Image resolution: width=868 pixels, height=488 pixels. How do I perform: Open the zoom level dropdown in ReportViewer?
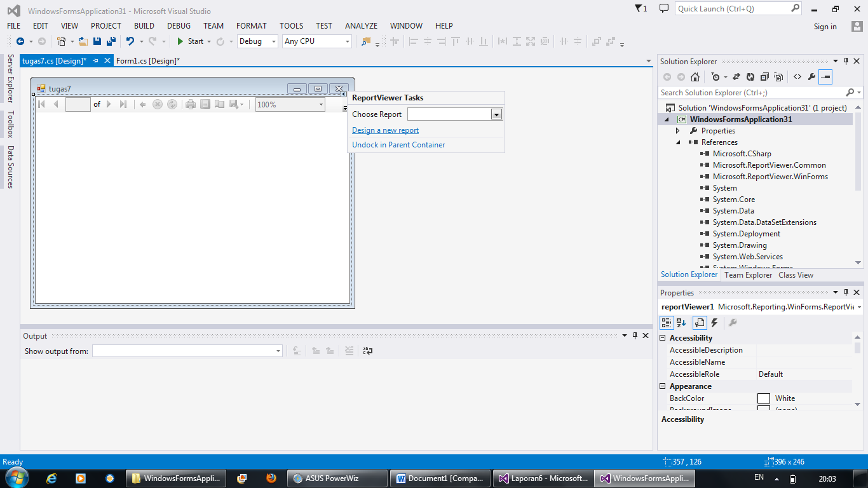[x=321, y=104]
